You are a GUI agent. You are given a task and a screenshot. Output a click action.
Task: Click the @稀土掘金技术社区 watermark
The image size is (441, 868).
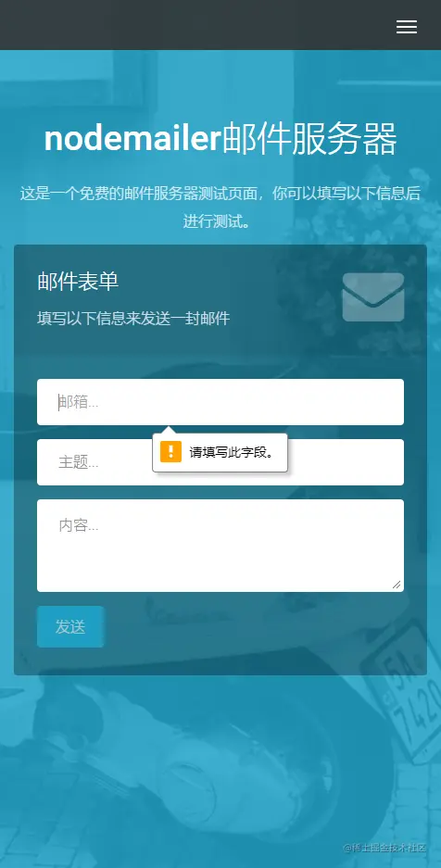384,848
